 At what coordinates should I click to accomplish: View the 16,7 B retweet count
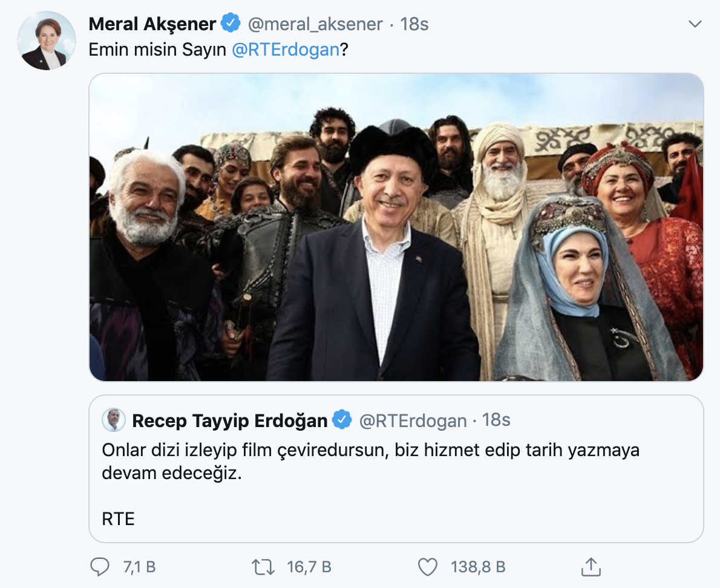(309, 567)
